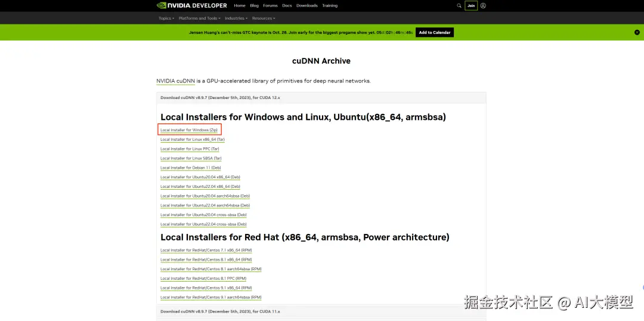Open the Downloads nav link
644x321 pixels.
307,6
